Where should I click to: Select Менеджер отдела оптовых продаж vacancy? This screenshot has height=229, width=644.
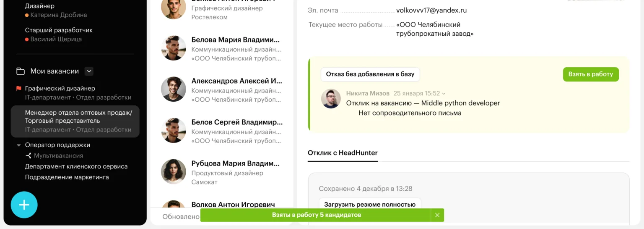pyautogui.click(x=78, y=117)
